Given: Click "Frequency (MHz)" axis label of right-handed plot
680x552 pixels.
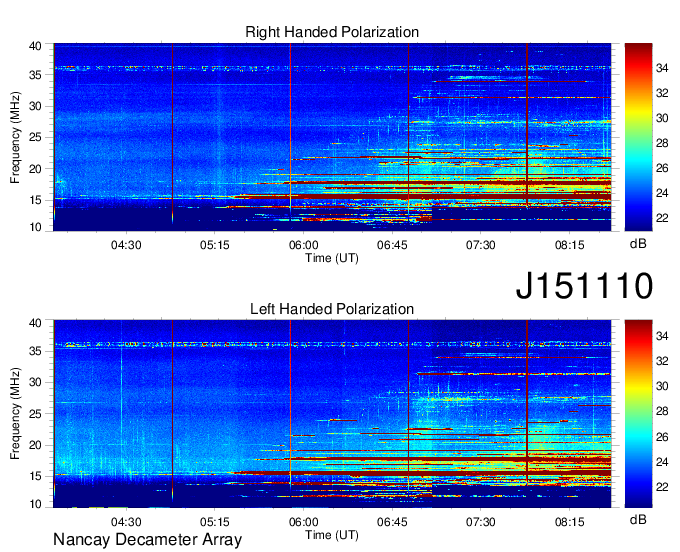Looking at the screenshot, I should pos(15,137).
